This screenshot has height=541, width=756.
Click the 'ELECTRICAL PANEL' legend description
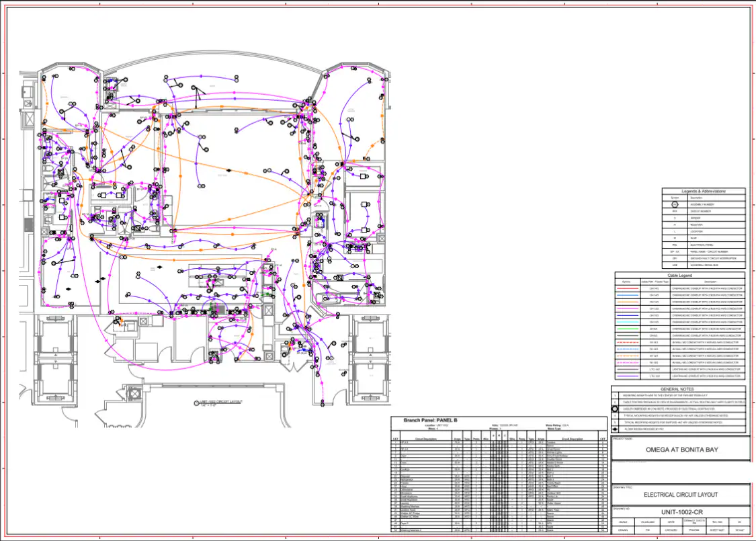[x=702, y=245]
